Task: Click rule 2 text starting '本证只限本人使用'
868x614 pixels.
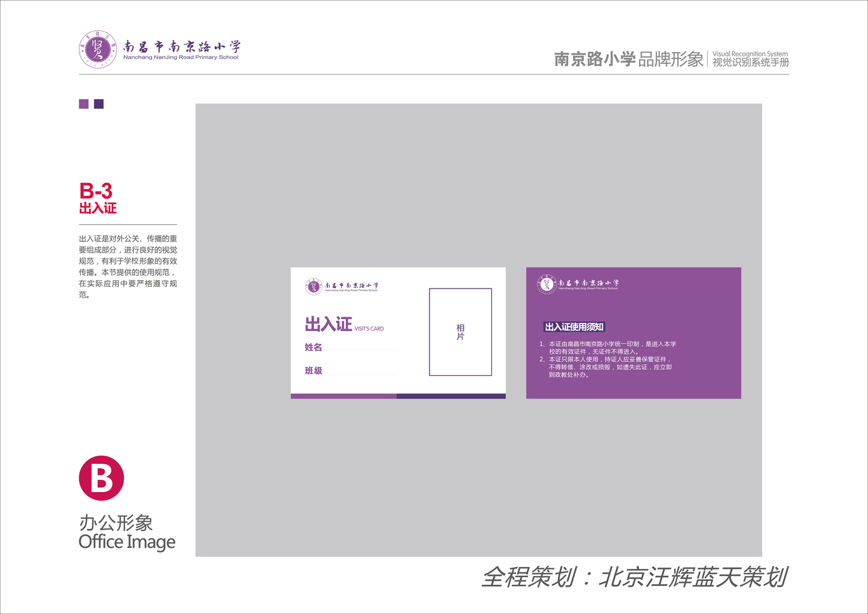Action: click(x=606, y=367)
